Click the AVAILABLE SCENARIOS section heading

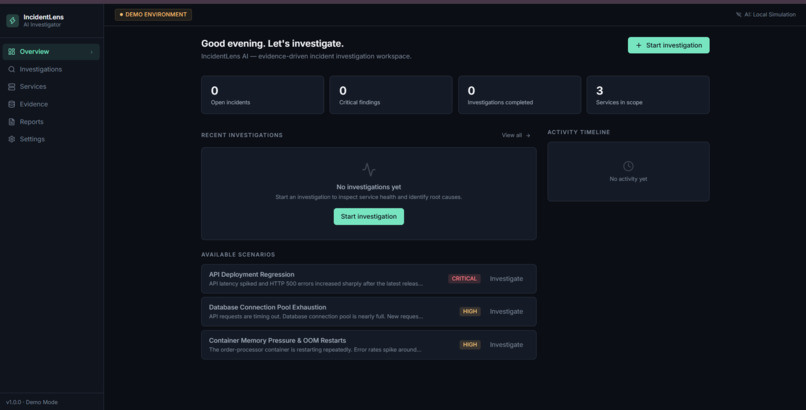tap(238, 255)
